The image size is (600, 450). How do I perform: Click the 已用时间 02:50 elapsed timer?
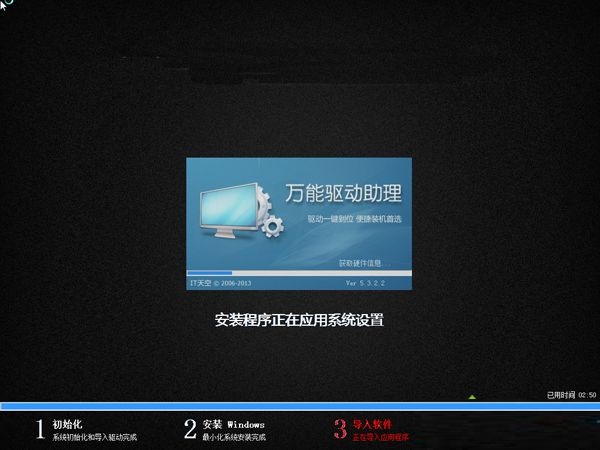coord(571,395)
